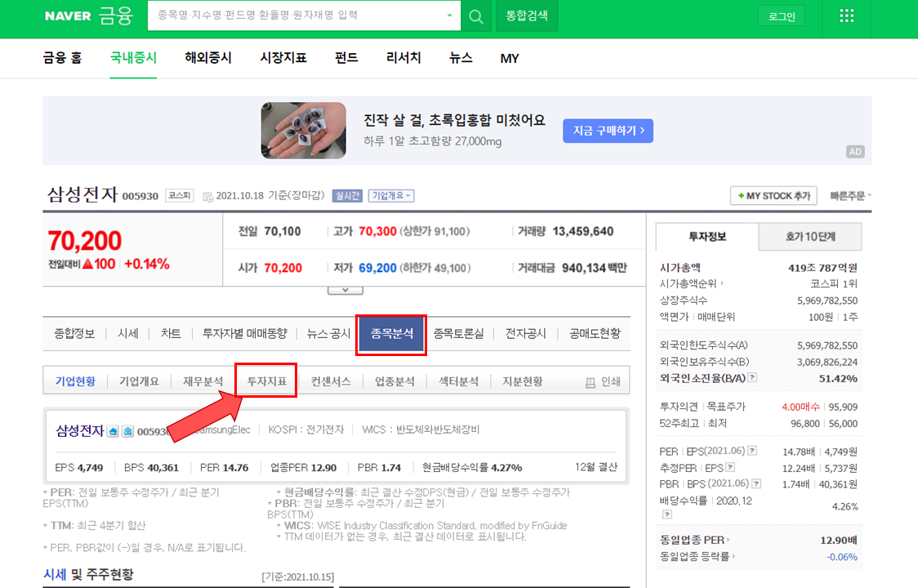Click the NAVER 금융 logo
Viewport: 918px width, 588px height.
pyautogui.click(x=89, y=16)
